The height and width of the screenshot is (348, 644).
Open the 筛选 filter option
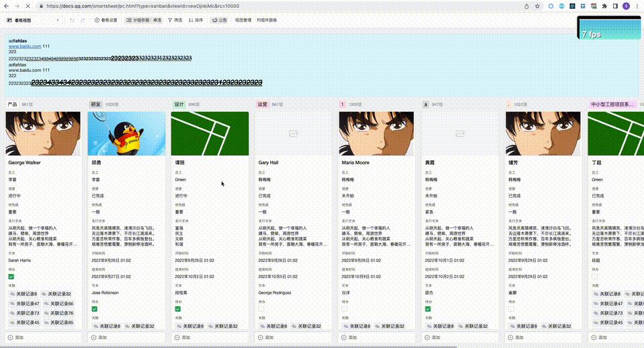pyautogui.click(x=175, y=20)
